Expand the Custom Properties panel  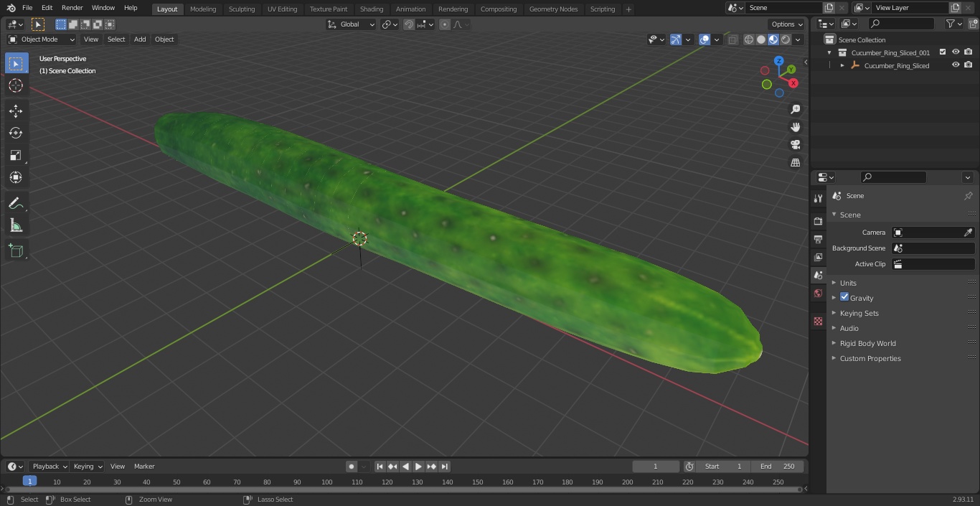coord(870,358)
